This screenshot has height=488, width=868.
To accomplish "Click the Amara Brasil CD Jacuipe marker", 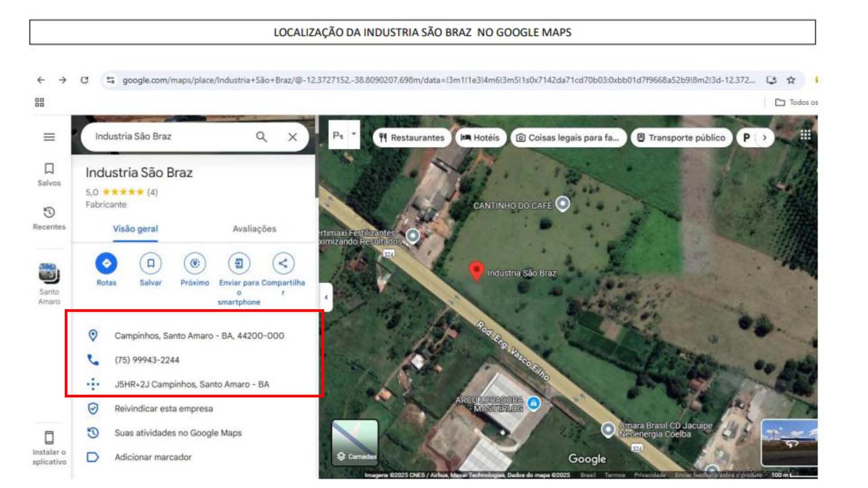I will (x=608, y=430).
